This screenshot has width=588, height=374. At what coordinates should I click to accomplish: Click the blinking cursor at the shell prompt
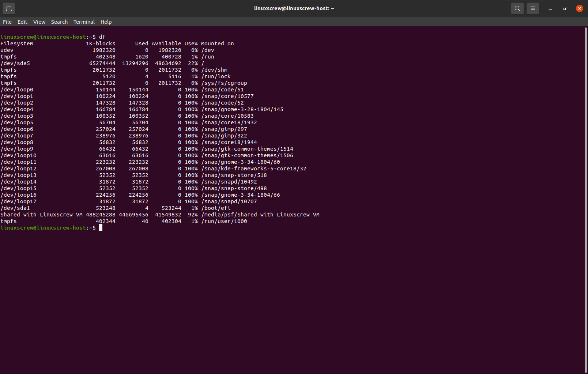pos(101,227)
